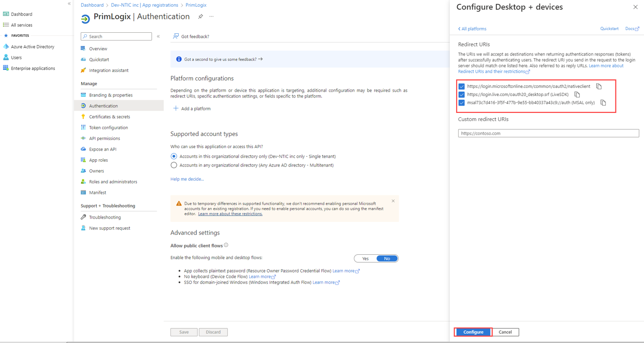Click the Got feedback icon
644x343 pixels.
176,36
